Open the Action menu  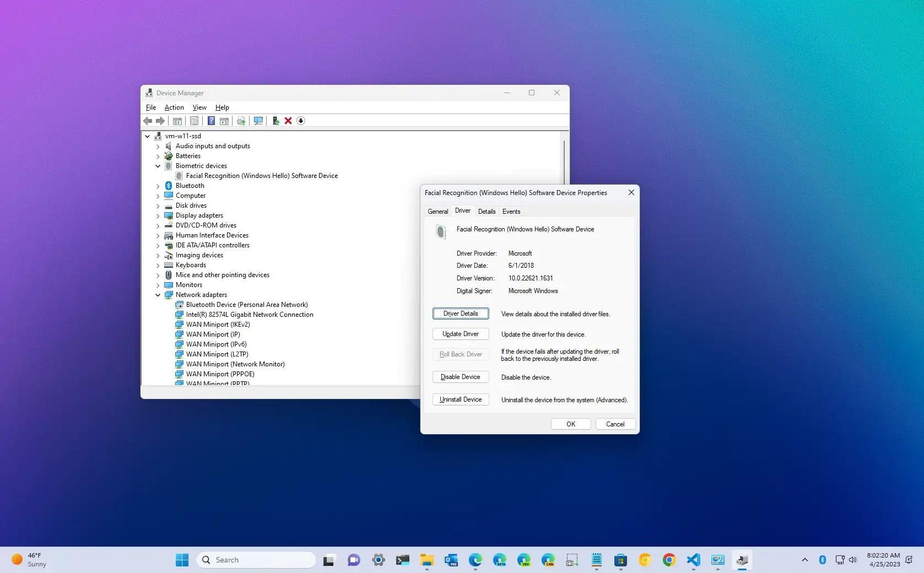point(174,107)
